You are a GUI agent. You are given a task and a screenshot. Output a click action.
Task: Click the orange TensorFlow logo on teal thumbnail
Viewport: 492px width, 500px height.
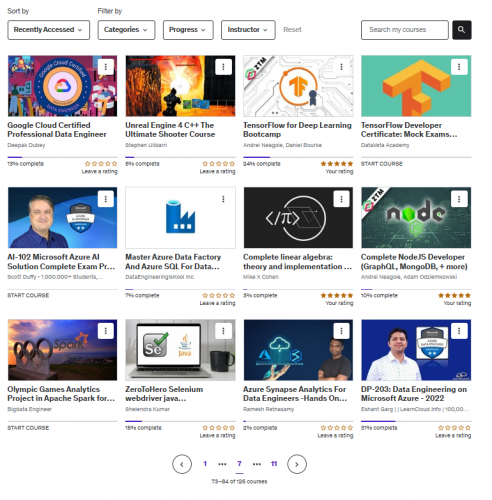click(416, 86)
